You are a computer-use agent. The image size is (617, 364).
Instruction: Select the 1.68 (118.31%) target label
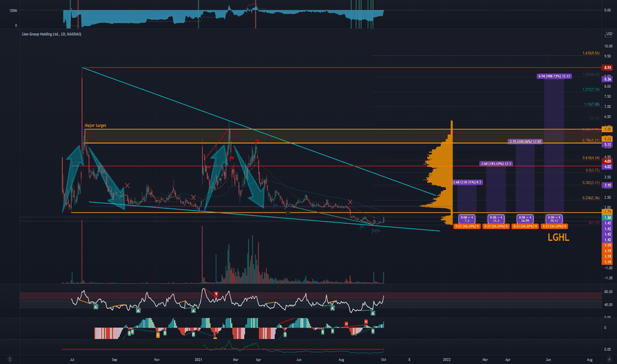coord(467,182)
